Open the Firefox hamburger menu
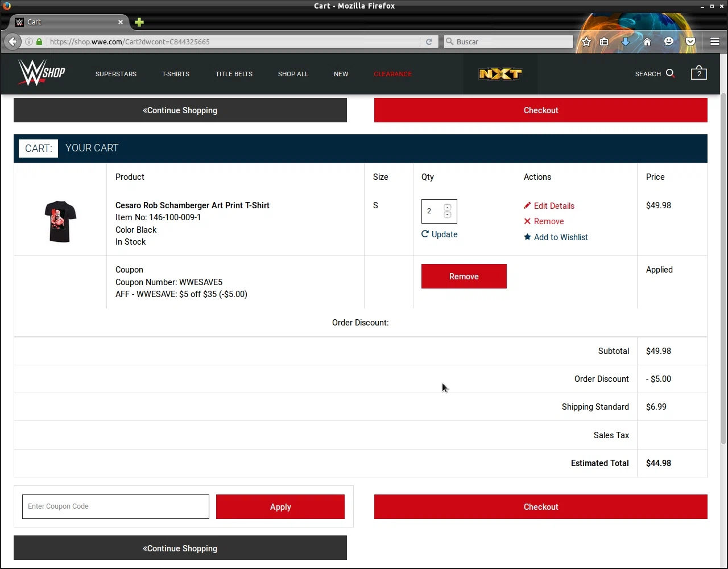This screenshot has width=728, height=569. pos(715,42)
